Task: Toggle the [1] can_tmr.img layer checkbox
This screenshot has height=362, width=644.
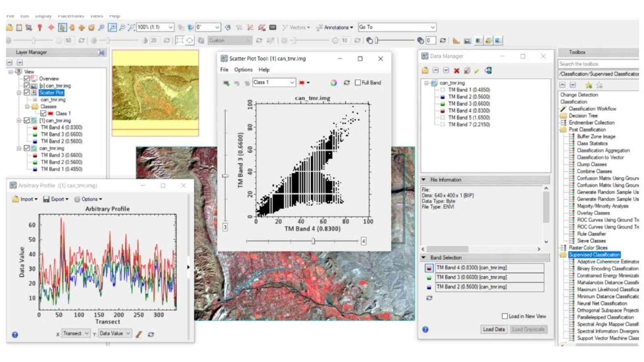Action: 27,120
